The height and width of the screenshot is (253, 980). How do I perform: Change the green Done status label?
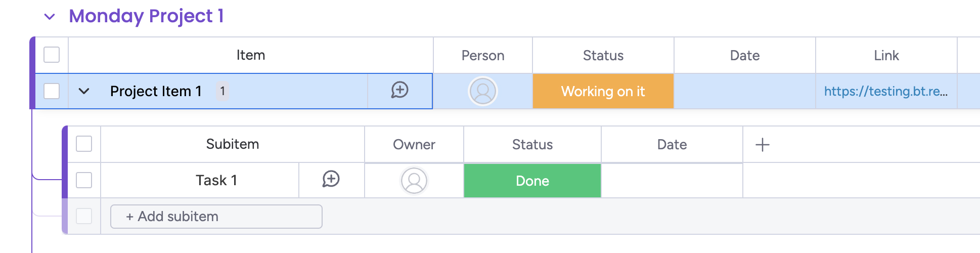click(x=532, y=181)
